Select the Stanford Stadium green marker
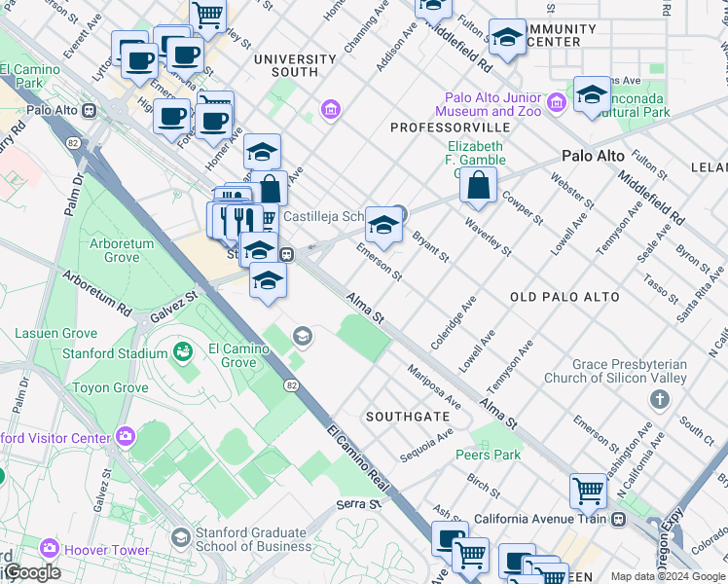 coord(183,352)
